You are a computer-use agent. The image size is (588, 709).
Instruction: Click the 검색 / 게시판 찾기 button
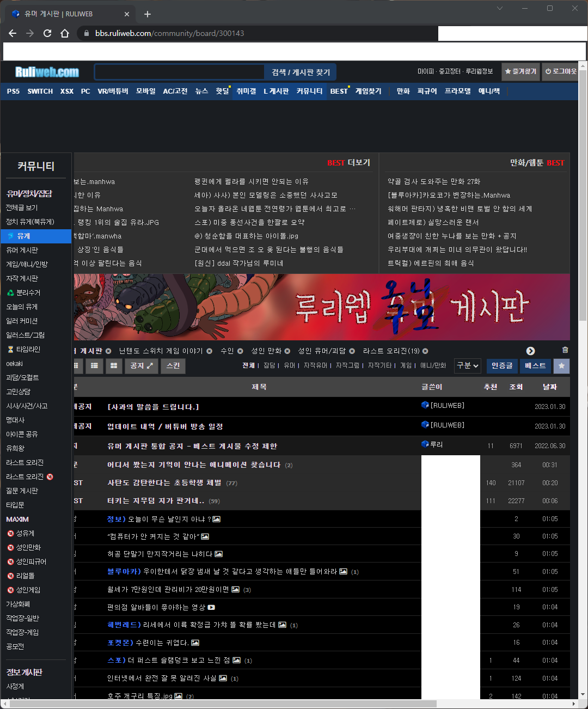point(300,71)
